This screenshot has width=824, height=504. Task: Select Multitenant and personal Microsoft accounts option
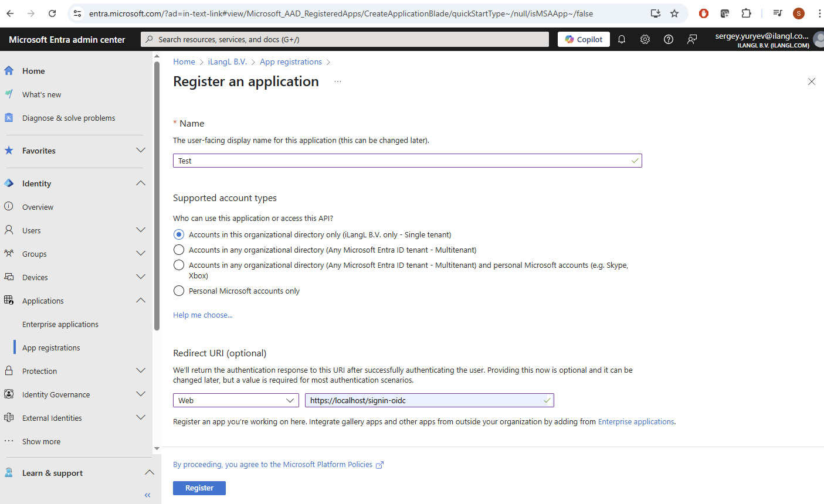tap(179, 265)
